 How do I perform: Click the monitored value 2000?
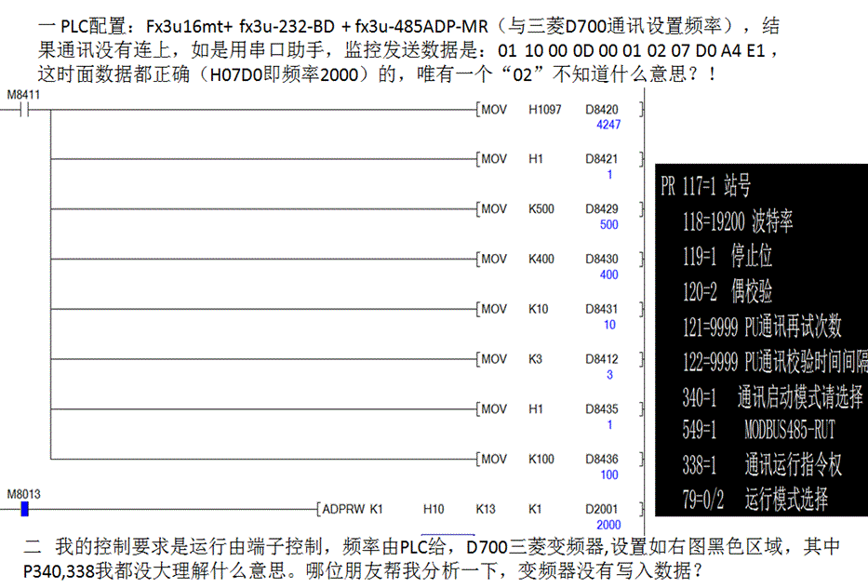point(608,525)
